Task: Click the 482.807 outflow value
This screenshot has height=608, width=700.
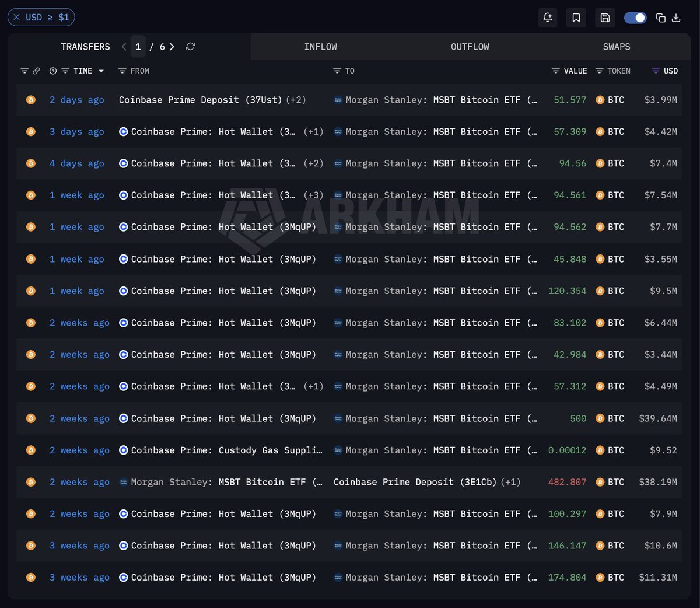Action: click(x=567, y=482)
